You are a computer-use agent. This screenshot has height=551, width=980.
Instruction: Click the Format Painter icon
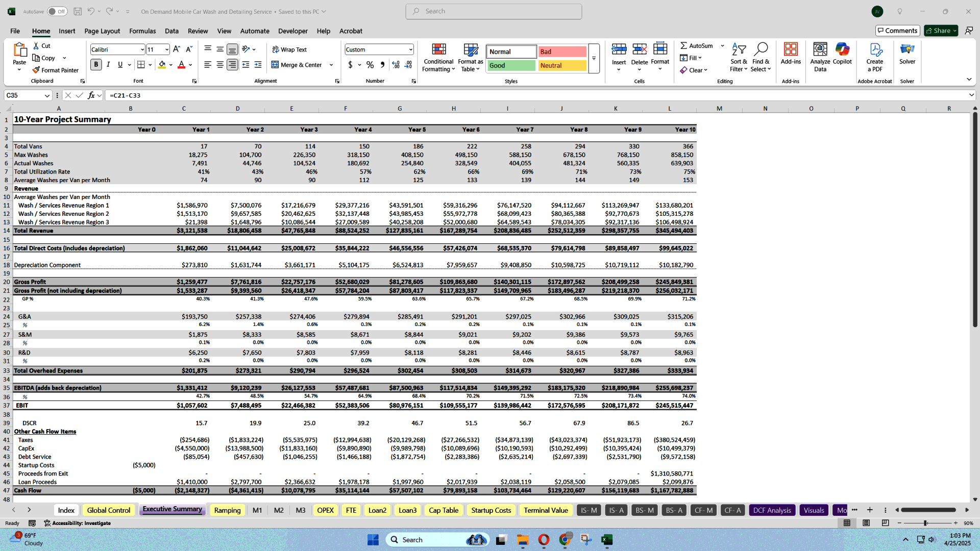point(36,70)
